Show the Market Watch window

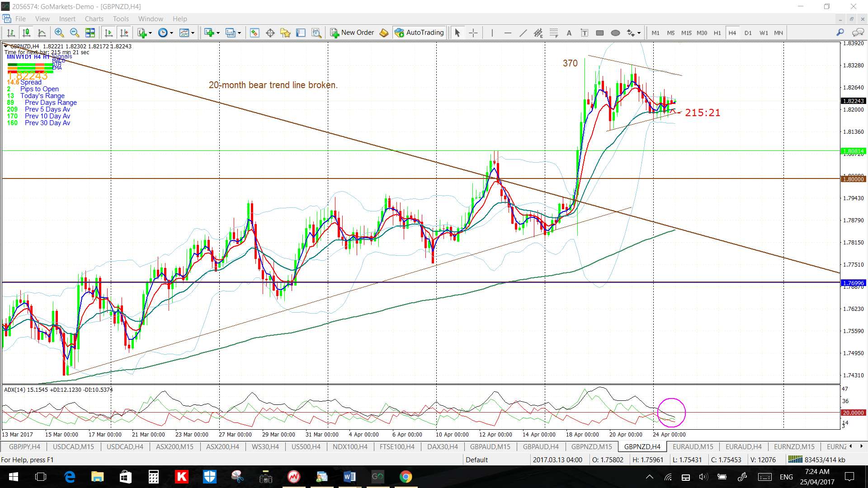pos(255,33)
